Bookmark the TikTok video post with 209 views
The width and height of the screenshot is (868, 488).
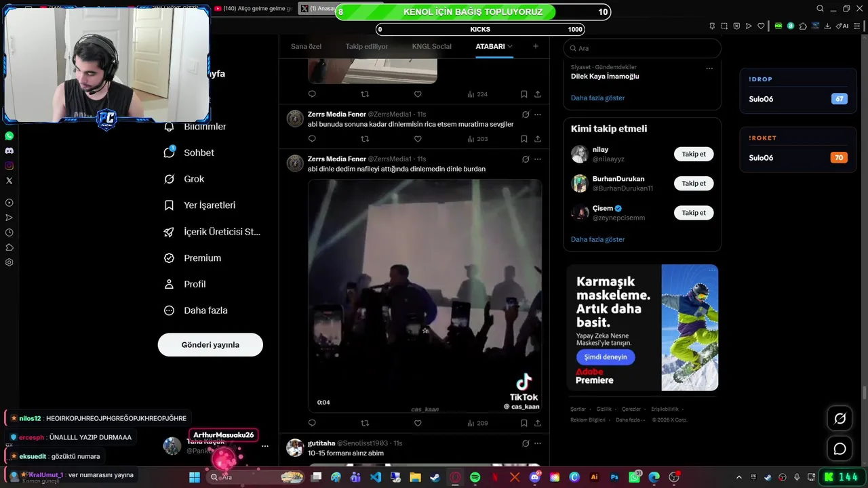click(x=524, y=423)
